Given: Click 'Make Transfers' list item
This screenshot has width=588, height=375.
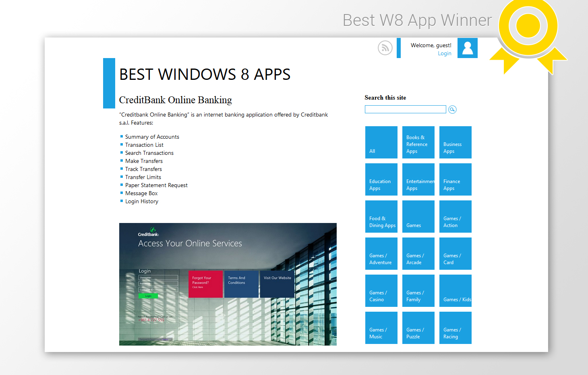Looking at the screenshot, I should (144, 161).
